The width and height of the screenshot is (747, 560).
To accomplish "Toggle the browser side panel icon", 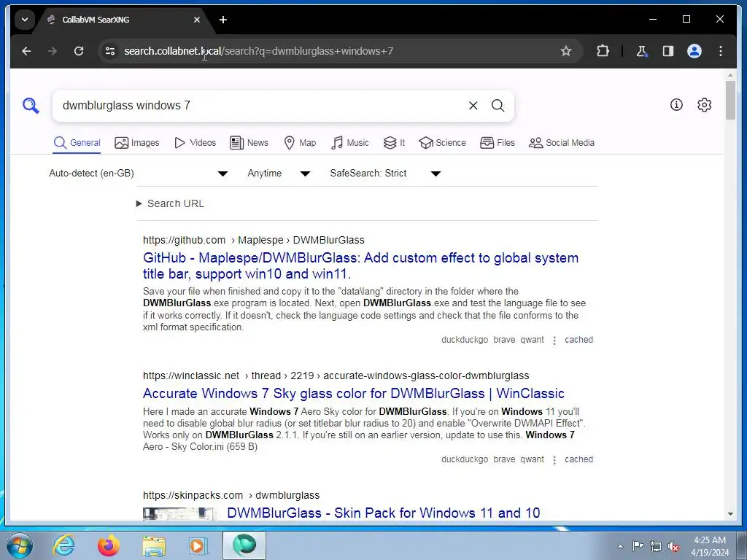I will click(668, 51).
